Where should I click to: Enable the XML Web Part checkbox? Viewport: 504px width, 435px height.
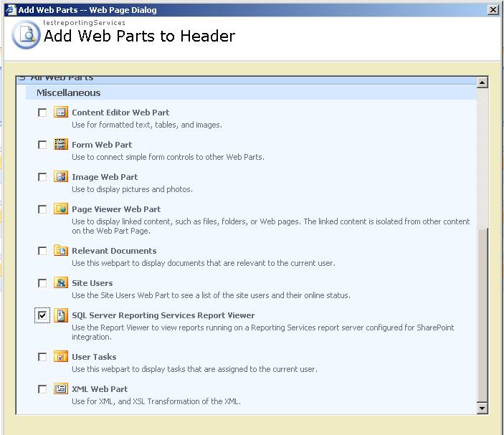42,389
